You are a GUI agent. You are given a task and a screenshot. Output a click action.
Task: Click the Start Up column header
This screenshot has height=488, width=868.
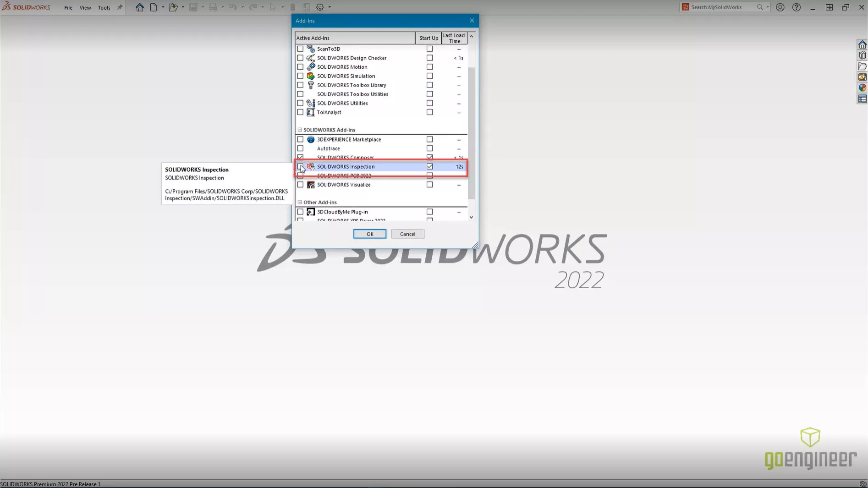(429, 38)
